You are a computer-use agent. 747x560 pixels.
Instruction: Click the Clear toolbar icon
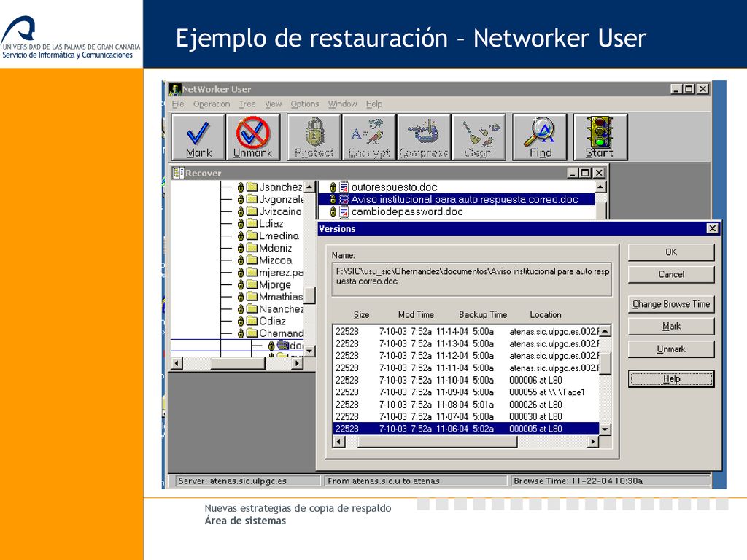479,137
